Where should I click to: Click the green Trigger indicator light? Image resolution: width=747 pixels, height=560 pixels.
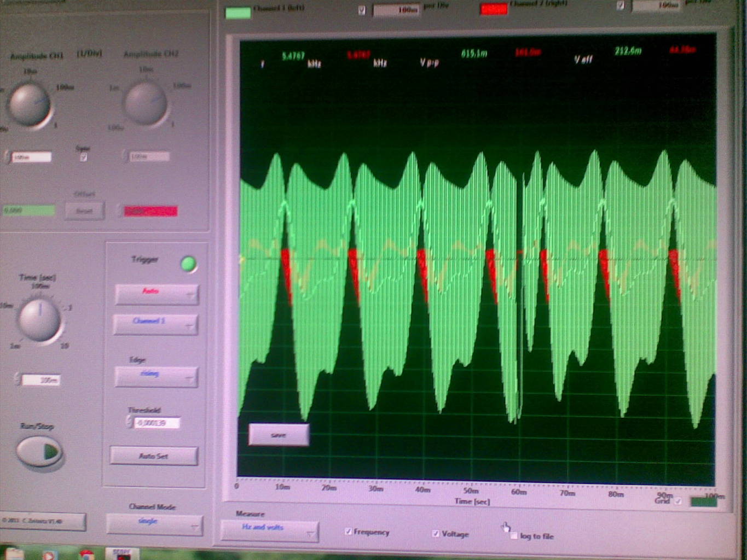188,264
